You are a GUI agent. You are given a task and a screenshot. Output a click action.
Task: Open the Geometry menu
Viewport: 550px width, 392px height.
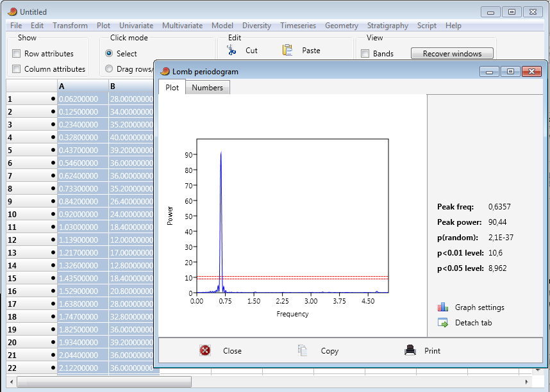pos(342,26)
